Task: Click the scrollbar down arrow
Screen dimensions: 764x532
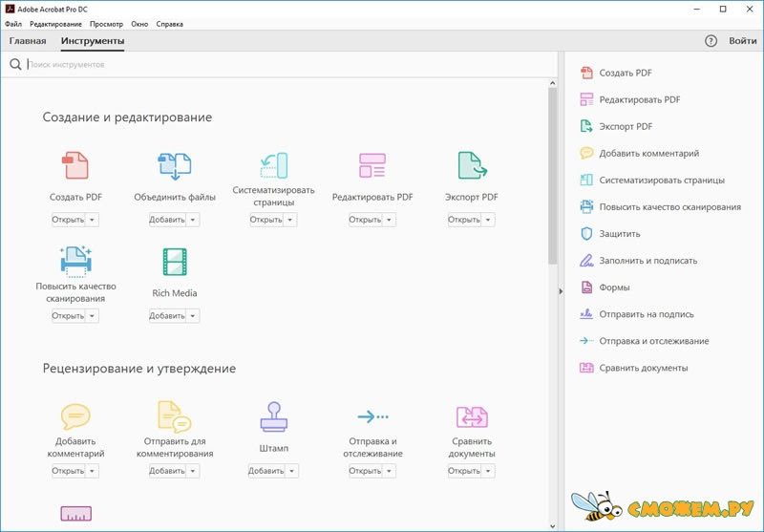Action: tap(552, 526)
